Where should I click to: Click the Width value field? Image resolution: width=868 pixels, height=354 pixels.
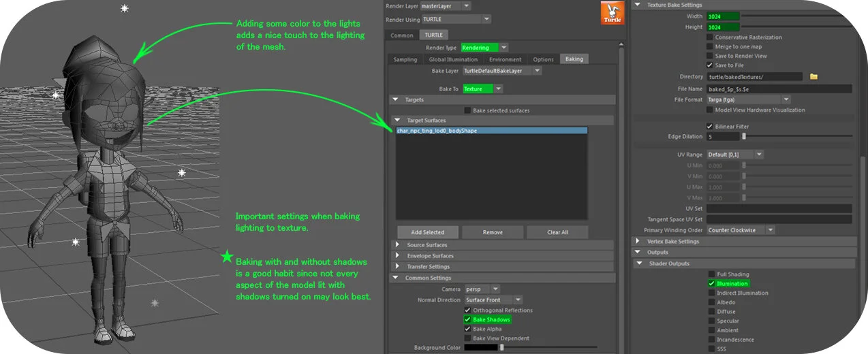(723, 16)
